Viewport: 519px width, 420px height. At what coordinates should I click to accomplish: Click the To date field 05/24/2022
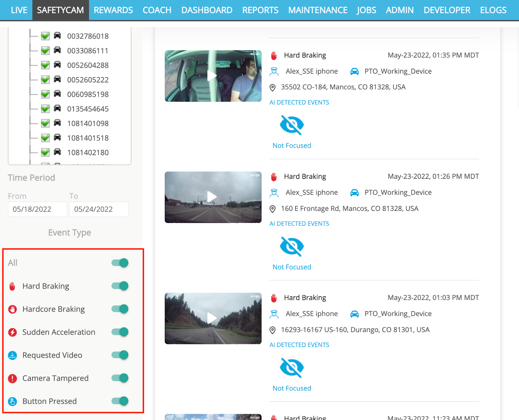99,209
